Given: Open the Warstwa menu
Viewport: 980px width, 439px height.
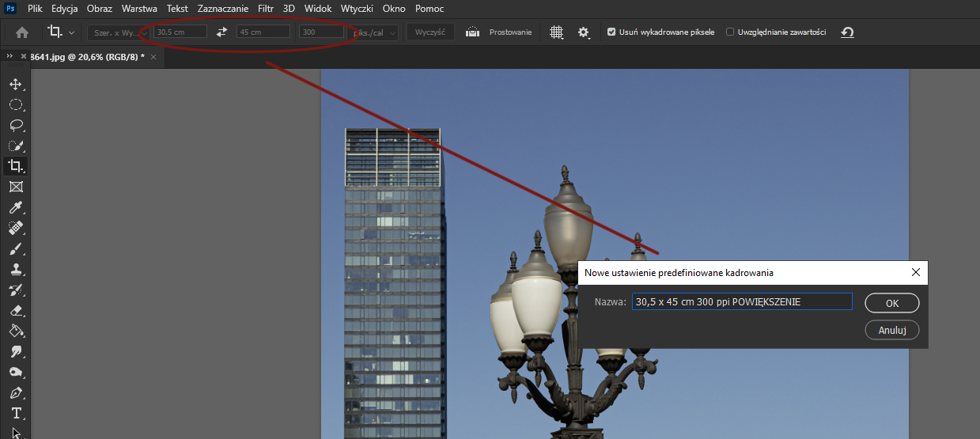Looking at the screenshot, I should tap(139, 9).
